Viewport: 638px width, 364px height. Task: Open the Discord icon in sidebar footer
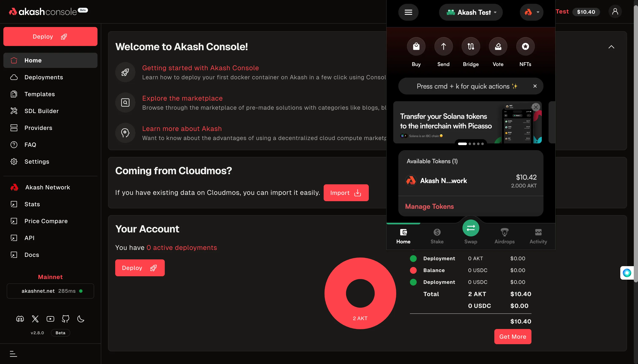pos(20,319)
